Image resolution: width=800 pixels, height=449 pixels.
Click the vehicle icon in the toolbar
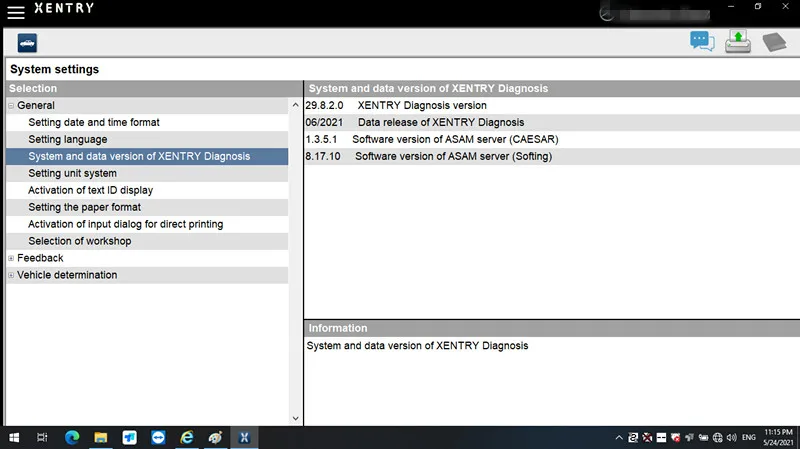coord(27,43)
